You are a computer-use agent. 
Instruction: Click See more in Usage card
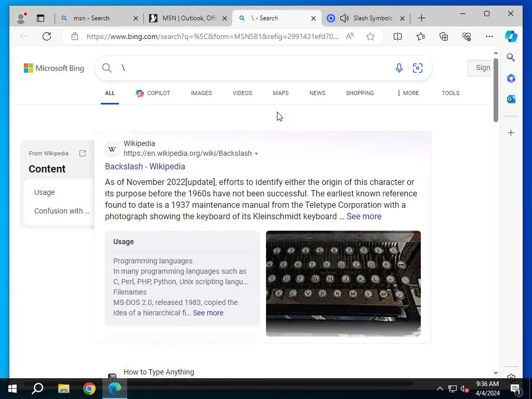pos(208,313)
